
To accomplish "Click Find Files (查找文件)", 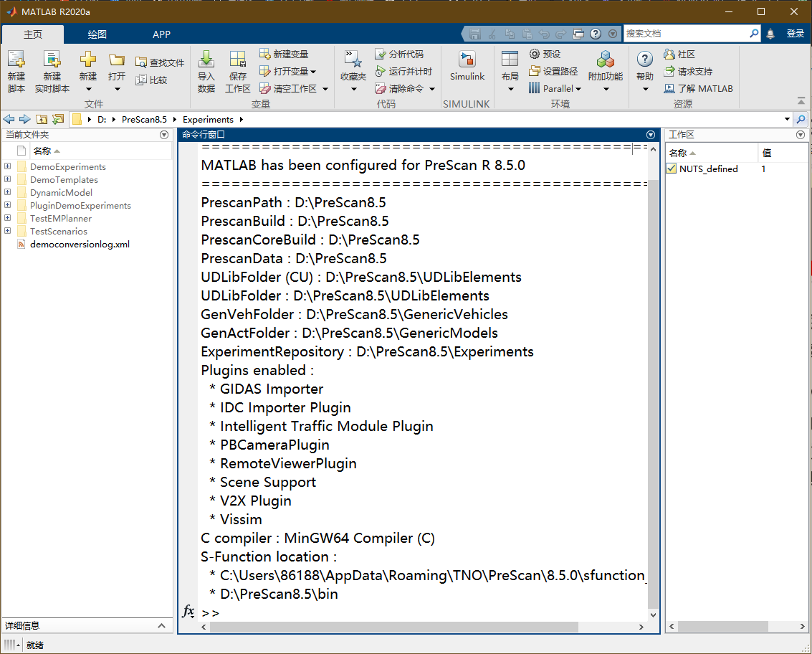I will point(160,62).
